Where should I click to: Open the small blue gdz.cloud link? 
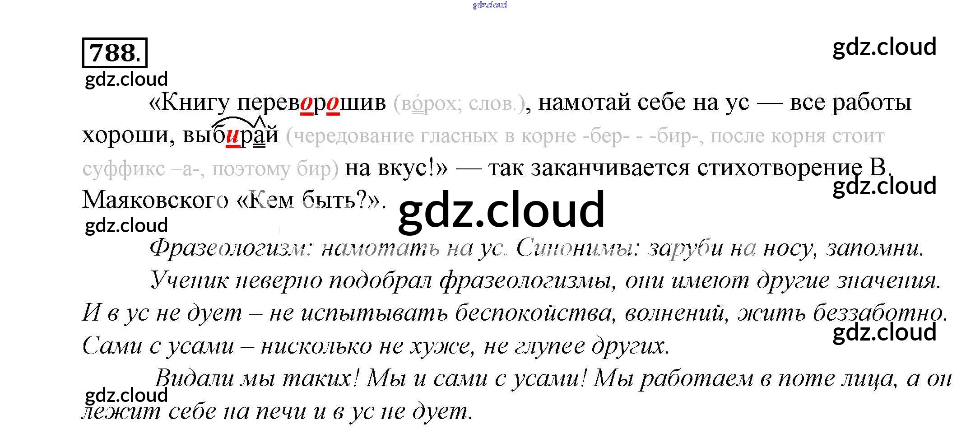[489, 5]
